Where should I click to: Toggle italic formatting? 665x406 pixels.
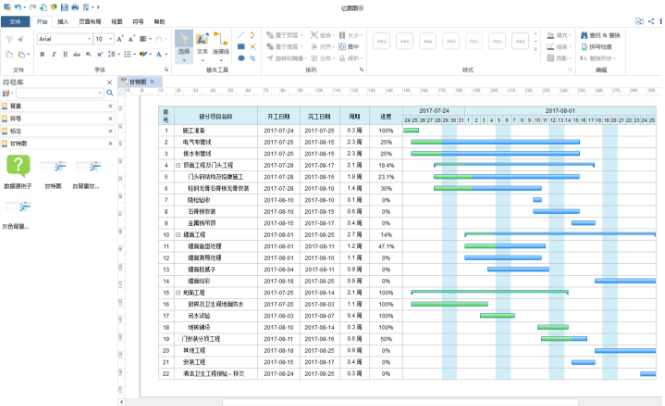pyautogui.click(x=52, y=54)
